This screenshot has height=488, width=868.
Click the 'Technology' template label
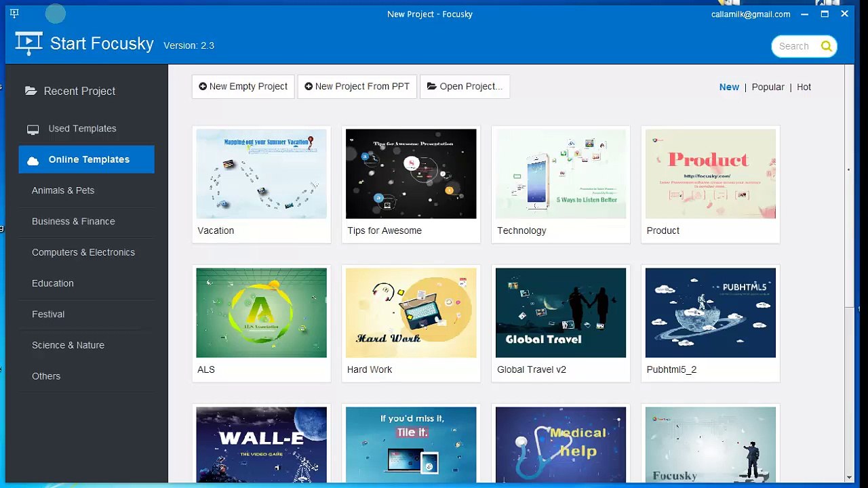[x=521, y=230]
